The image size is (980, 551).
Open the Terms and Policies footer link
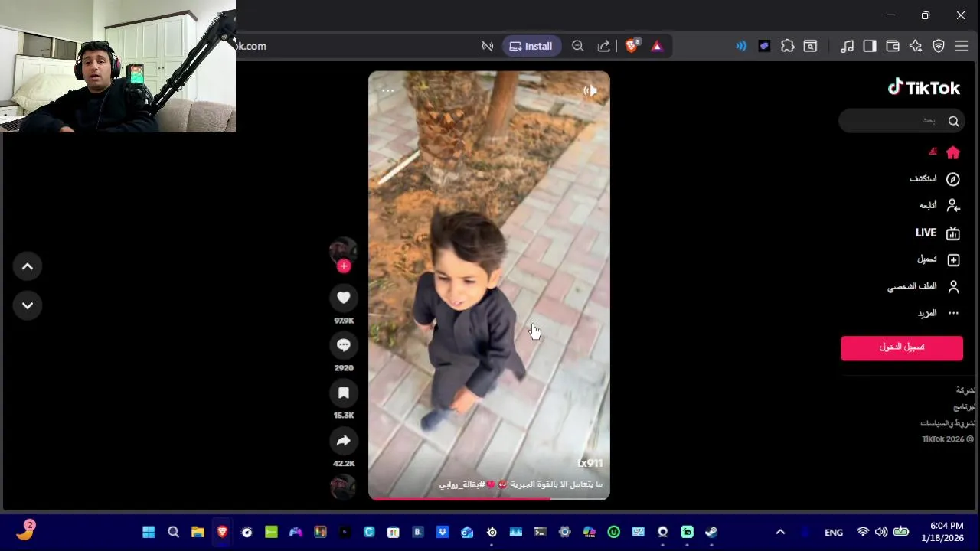[948, 423]
